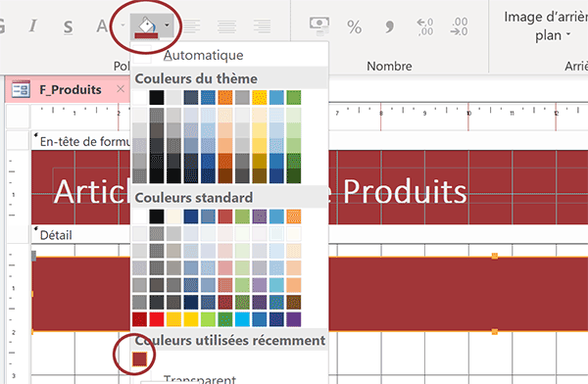Open the font color dropdown arrow

click(x=122, y=25)
